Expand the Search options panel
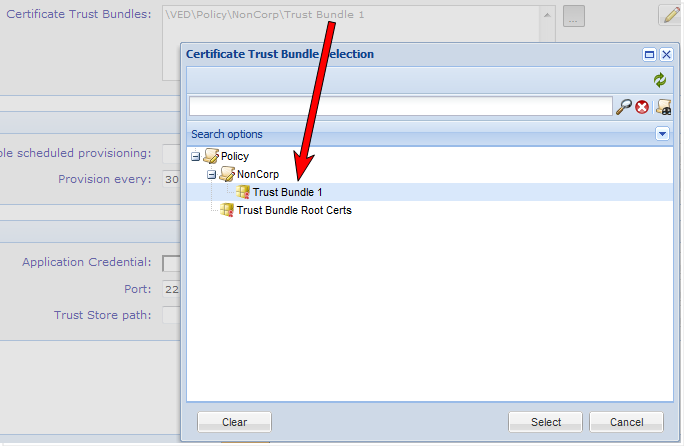Screen dimensions: 684x446 click(x=662, y=134)
